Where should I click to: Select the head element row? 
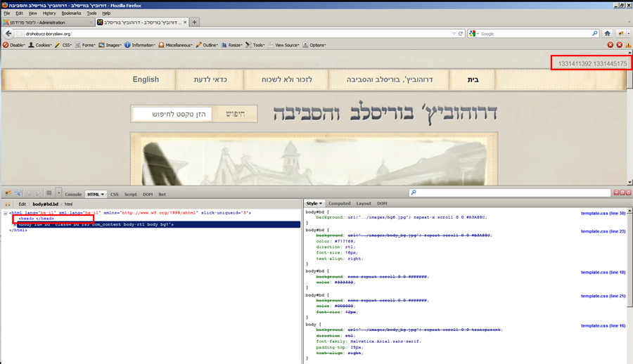pyautogui.click(x=36, y=219)
